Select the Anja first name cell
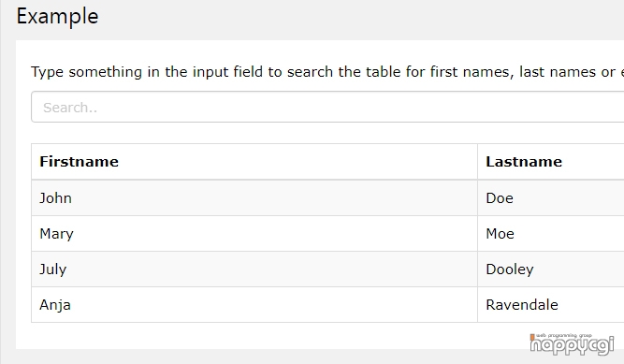 point(254,305)
